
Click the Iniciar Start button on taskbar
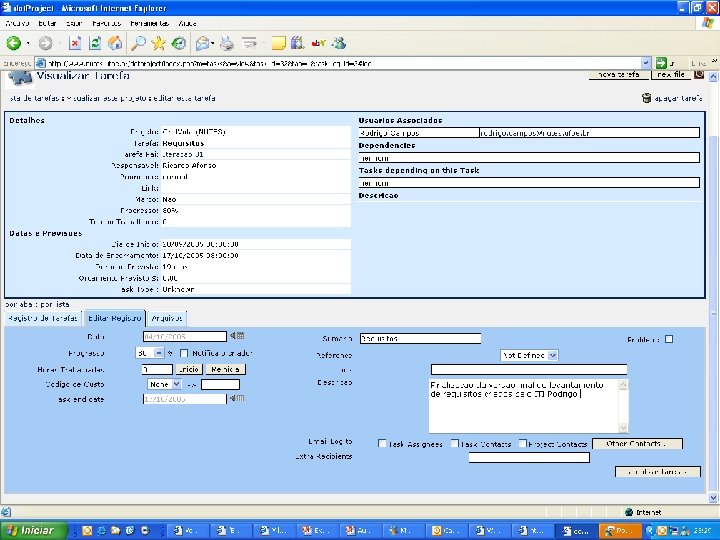click(33, 530)
